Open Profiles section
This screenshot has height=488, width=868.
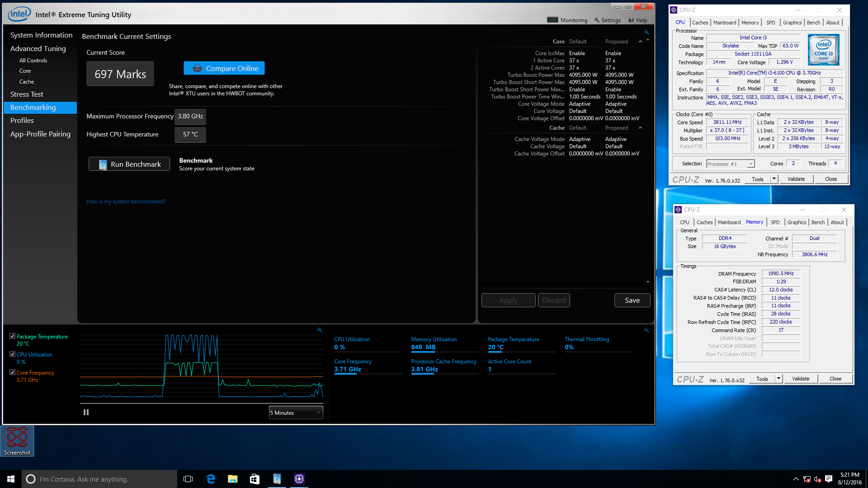[x=22, y=121]
